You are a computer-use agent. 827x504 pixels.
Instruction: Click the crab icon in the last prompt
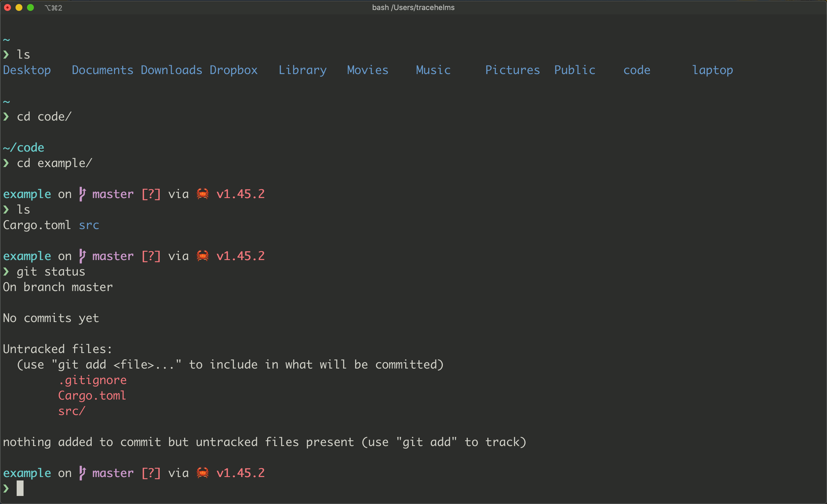pos(202,472)
